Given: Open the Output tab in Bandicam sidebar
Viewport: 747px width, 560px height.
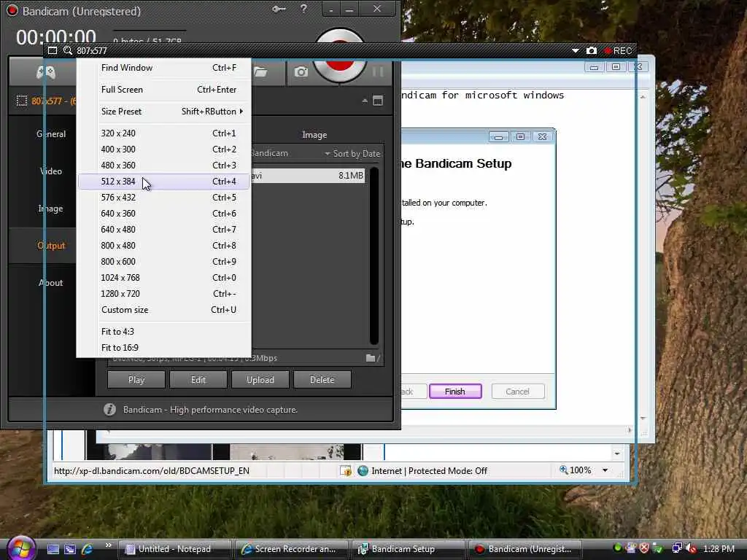Looking at the screenshot, I should (50, 245).
